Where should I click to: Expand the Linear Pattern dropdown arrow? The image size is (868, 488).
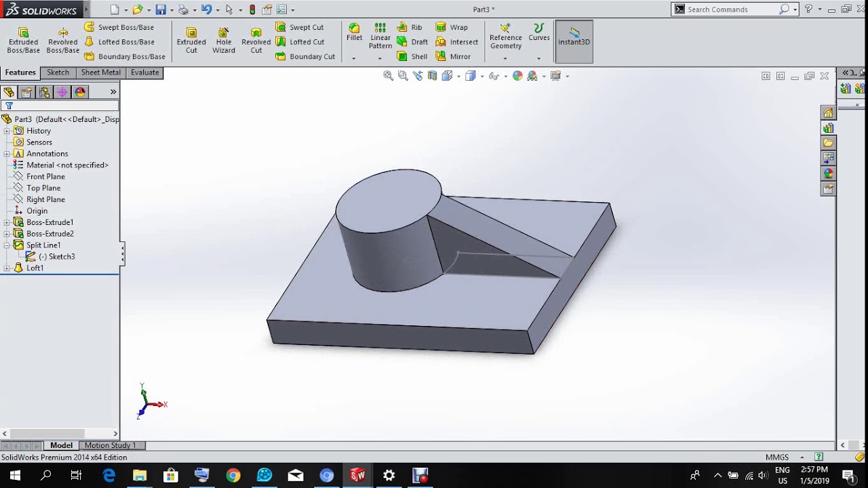click(380, 58)
